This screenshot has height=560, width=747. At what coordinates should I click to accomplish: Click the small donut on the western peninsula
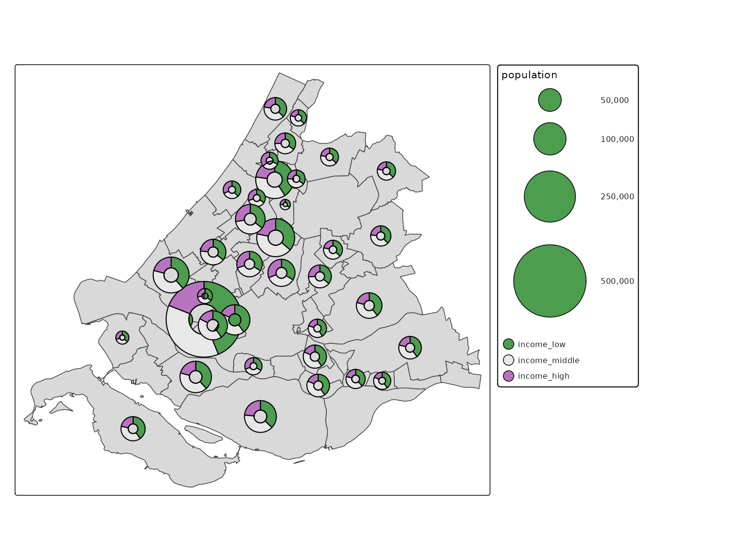(123, 337)
